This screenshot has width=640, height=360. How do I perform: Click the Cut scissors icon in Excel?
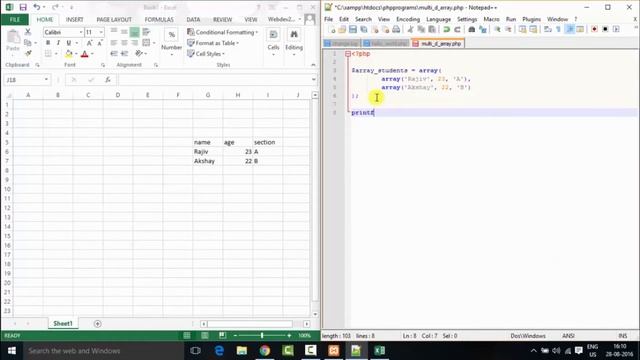[x=28, y=32]
